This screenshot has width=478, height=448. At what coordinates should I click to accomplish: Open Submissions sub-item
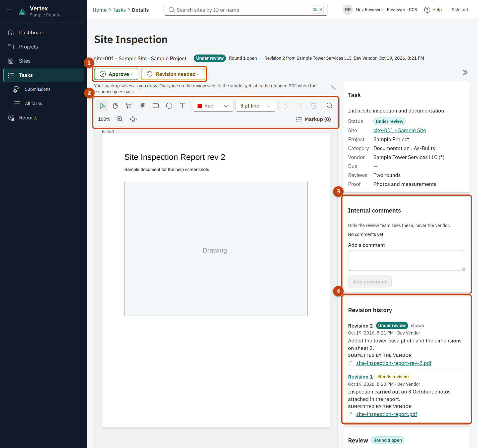point(43,89)
